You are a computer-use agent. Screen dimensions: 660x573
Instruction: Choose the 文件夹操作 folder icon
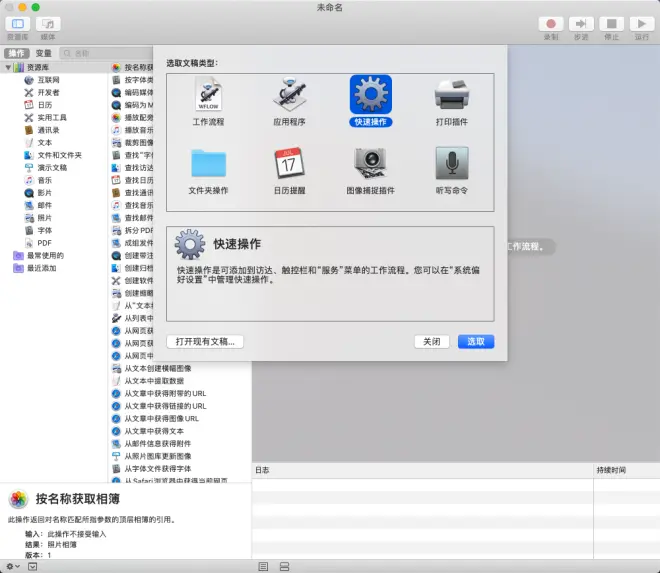pos(208,163)
